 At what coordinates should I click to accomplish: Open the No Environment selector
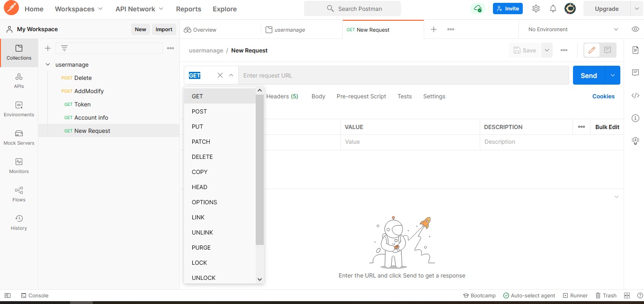(573, 29)
